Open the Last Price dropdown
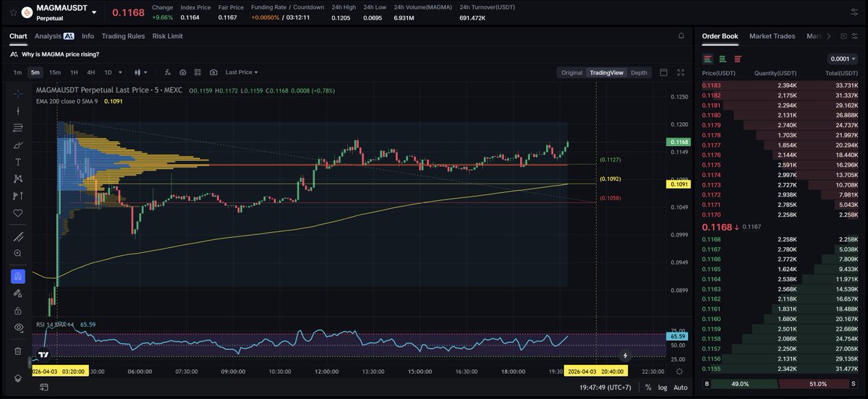 tap(242, 72)
